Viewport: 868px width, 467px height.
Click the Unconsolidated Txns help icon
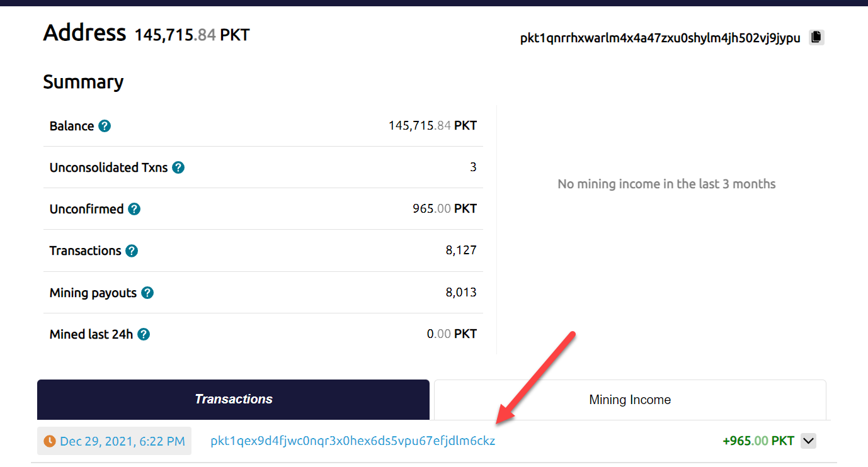pos(178,167)
